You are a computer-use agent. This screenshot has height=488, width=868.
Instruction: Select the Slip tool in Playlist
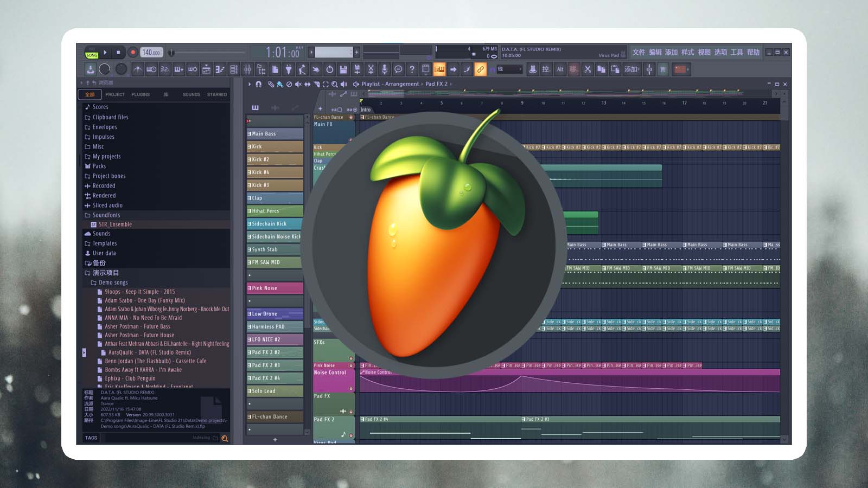click(308, 84)
